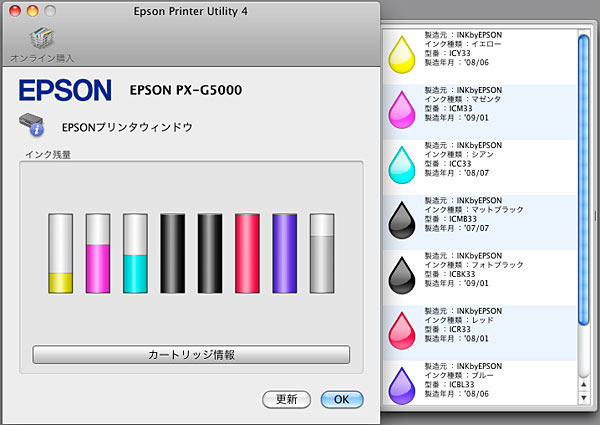Viewport: 600px width, 425px height.
Task: Select the blue ink level bar
Action: 284,254
